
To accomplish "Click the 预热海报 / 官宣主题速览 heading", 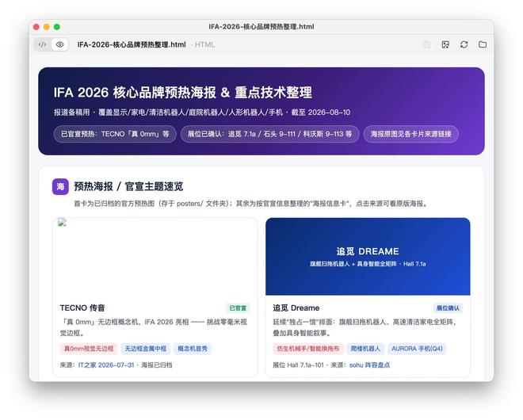I will click(128, 186).
